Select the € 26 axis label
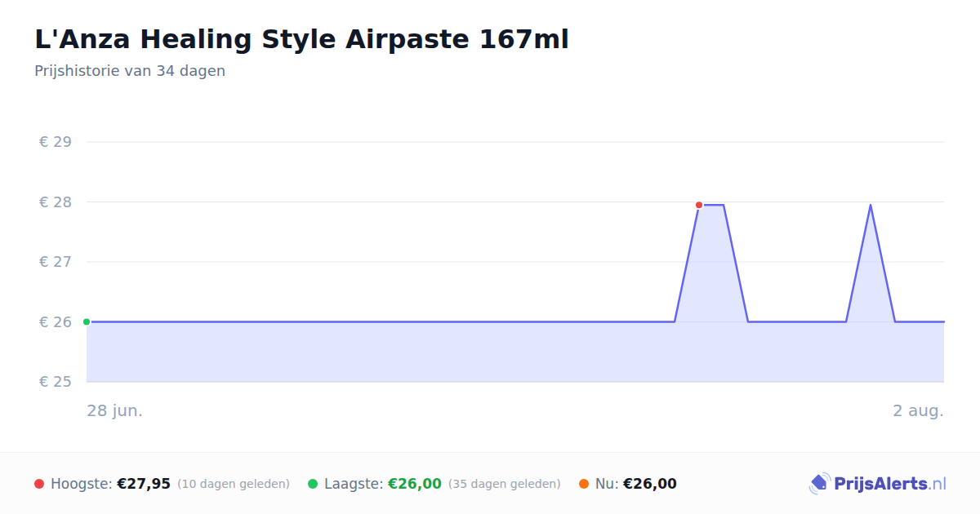 tap(56, 322)
